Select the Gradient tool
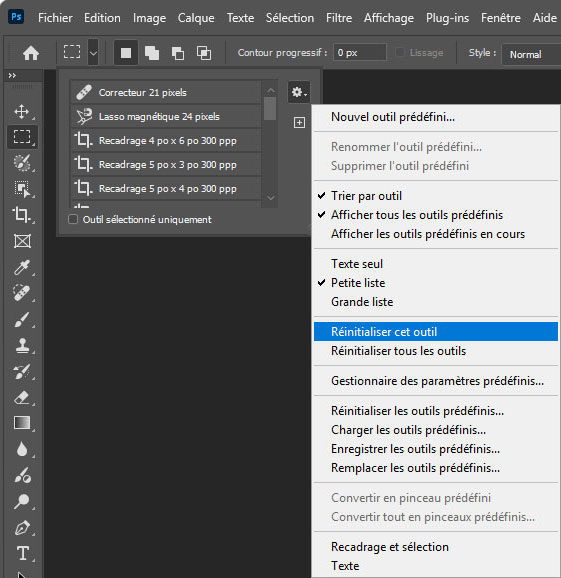Screen dimensions: 561x578 [x=22, y=423]
